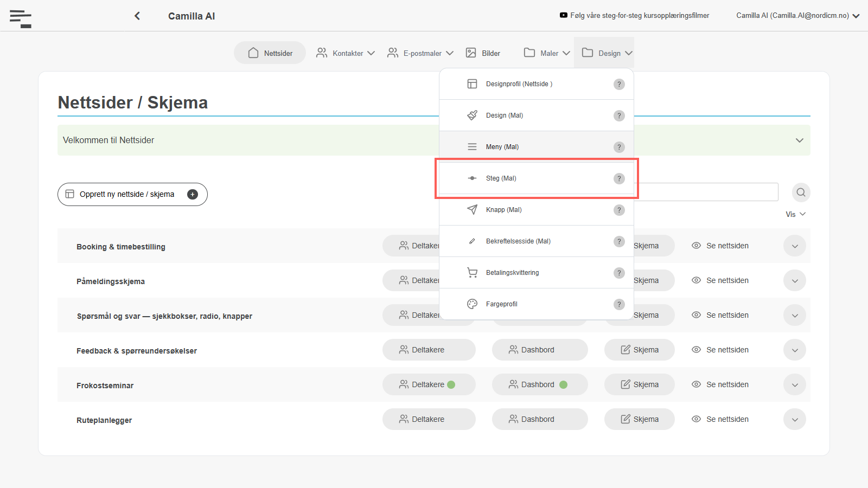The height and width of the screenshot is (488, 868).
Task: Open the Maler menu
Action: point(547,53)
